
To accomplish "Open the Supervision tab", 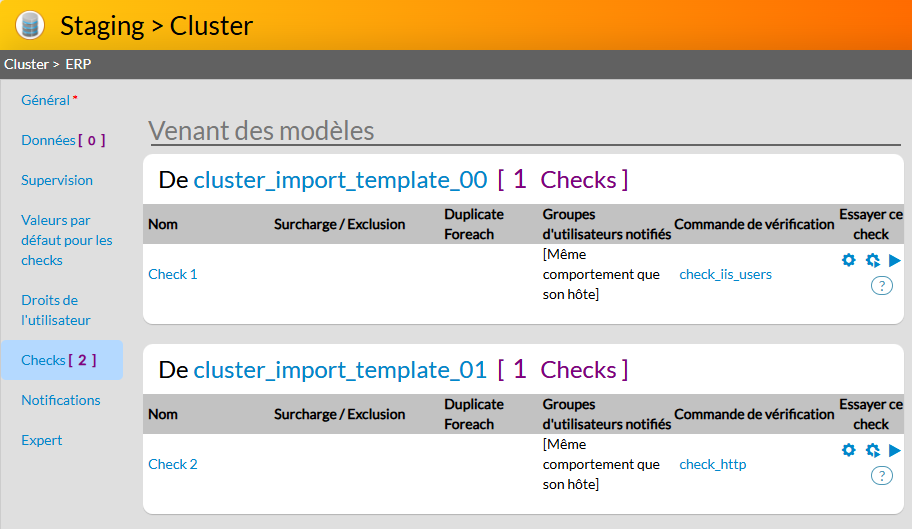I will point(57,180).
